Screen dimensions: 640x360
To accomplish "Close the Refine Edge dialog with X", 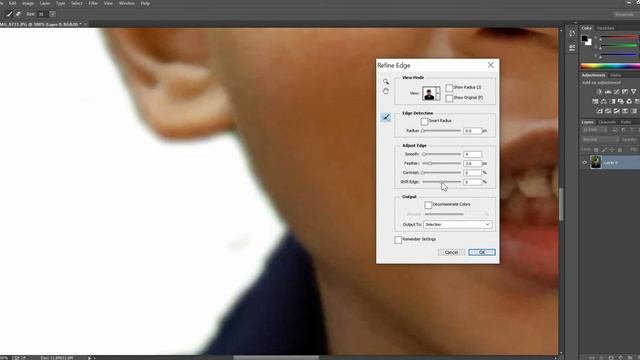I will point(491,65).
